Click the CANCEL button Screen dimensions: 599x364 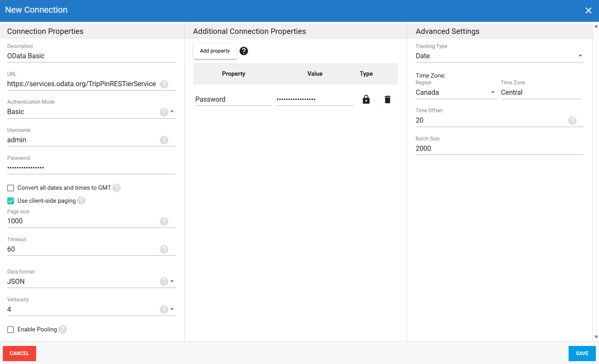point(19,354)
